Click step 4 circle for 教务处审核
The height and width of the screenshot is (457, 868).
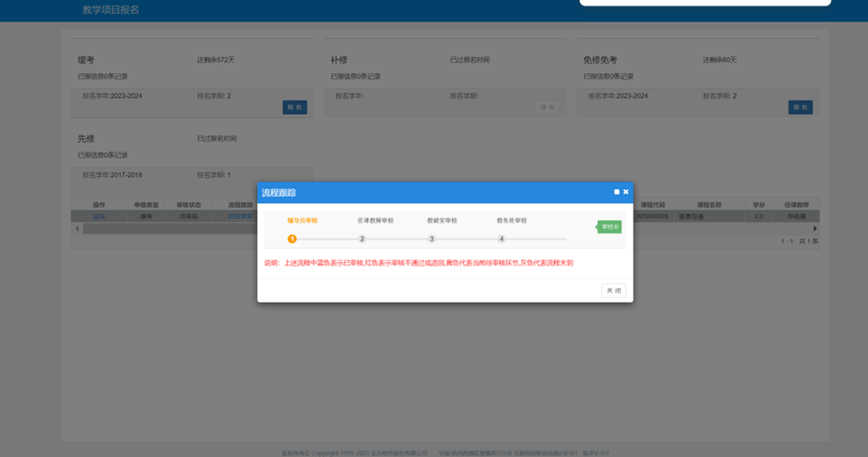tap(501, 238)
